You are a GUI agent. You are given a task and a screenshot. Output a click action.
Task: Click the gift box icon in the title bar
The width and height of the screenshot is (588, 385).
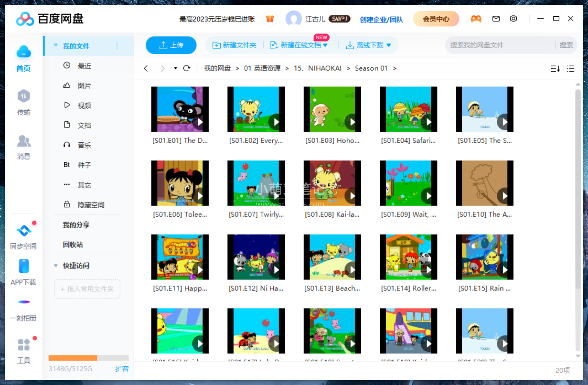click(270, 19)
